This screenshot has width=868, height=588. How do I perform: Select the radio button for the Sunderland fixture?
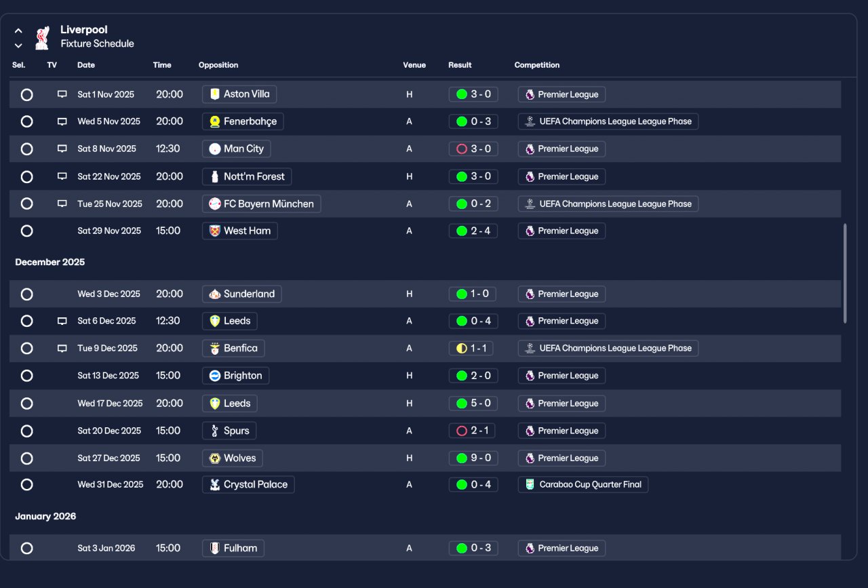click(26, 294)
